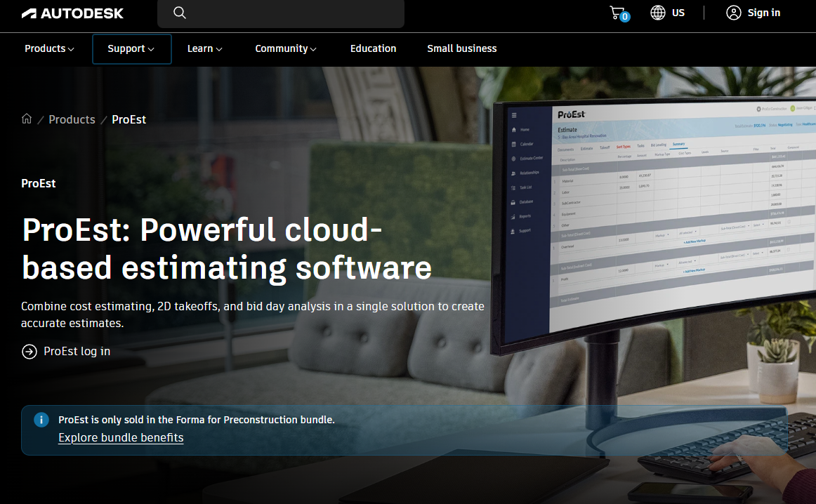Click the Products breadcrumb link
Image resolution: width=816 pixels, height=504 pixels.
click(72, 119)
